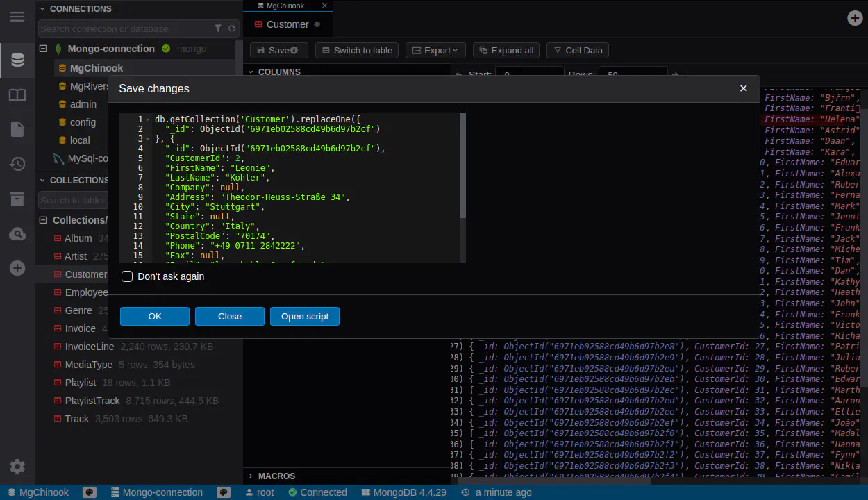Open the archive box icon panel
This screenshot has height=500, width=868.
(17, 199)
